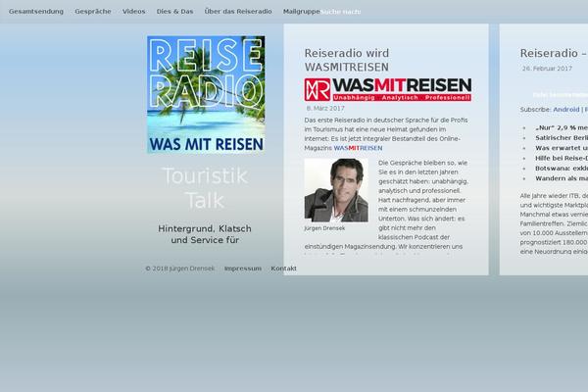Open the Impressum footer link

(243, 269)
